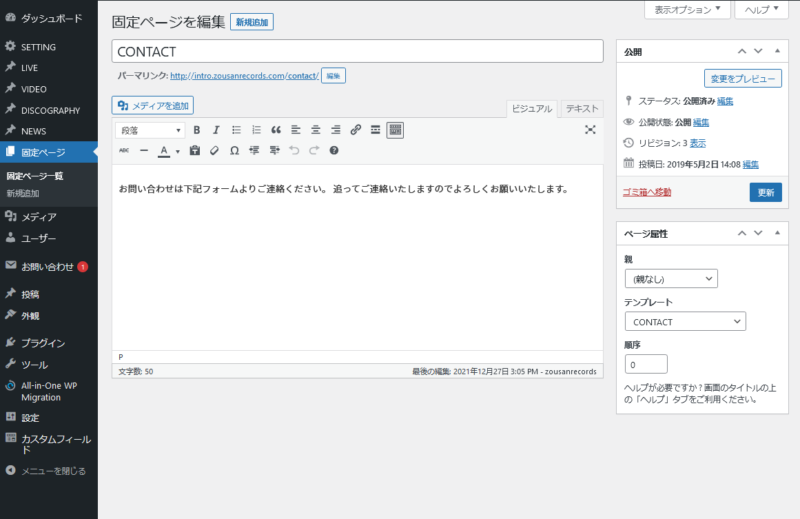
Task: Click the insert link icon
Action: [355, 130]
